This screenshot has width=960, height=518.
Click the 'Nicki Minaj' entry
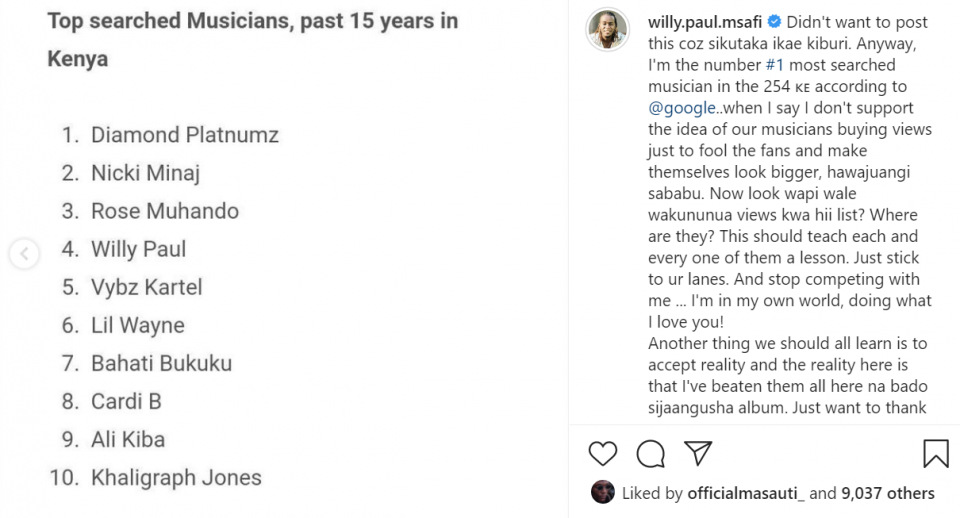pyautogui.click(x=146, y=173)
